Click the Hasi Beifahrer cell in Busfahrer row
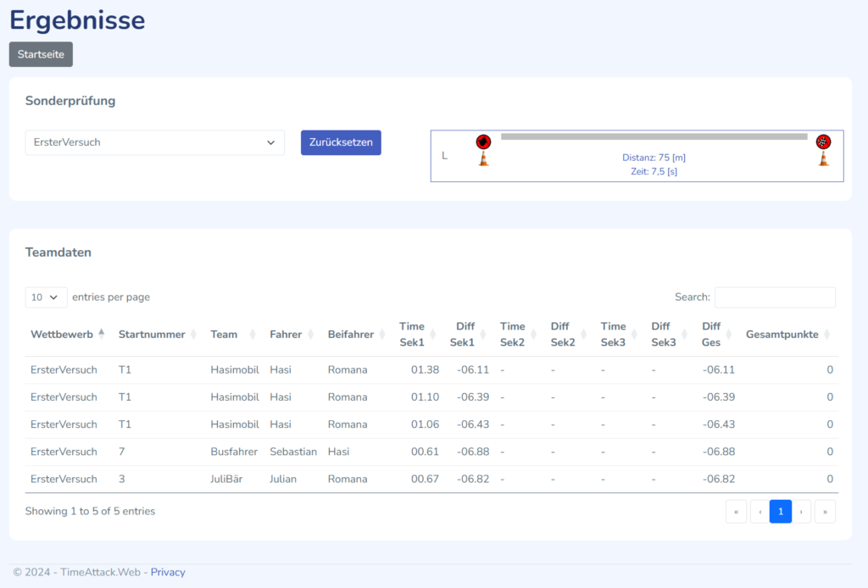868x588 pixels. 338,452
